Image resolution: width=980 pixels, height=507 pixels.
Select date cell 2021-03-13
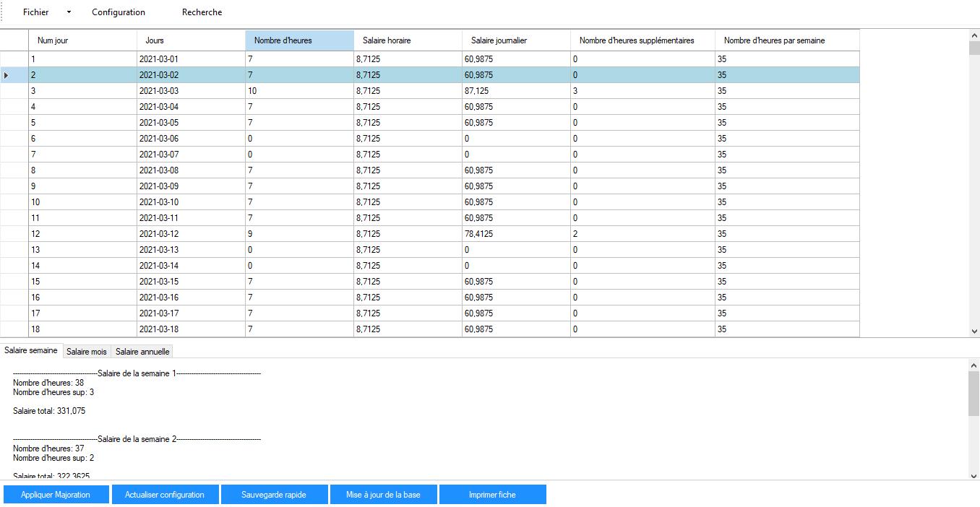191,250
